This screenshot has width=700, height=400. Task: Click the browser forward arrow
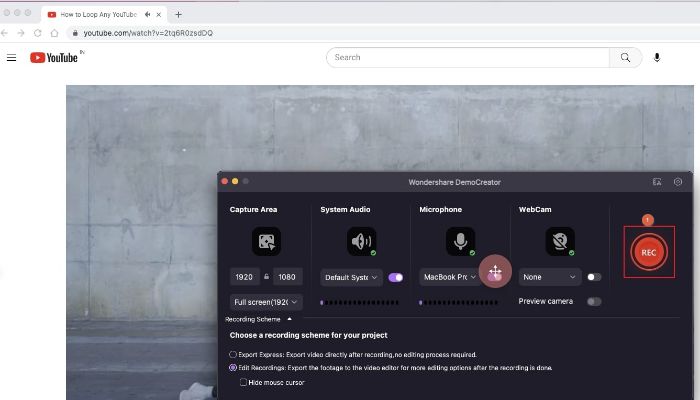21,33
